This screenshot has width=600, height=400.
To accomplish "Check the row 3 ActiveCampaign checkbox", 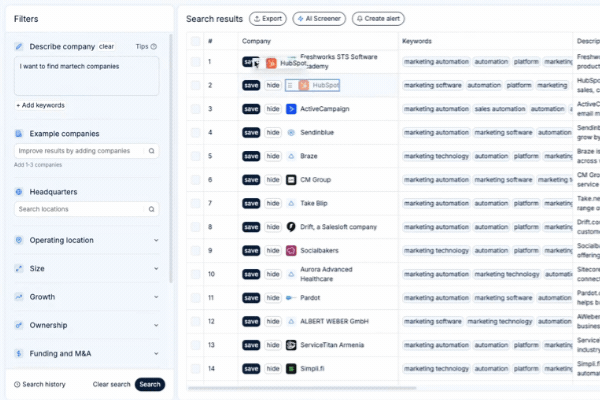I will point(196,109).
